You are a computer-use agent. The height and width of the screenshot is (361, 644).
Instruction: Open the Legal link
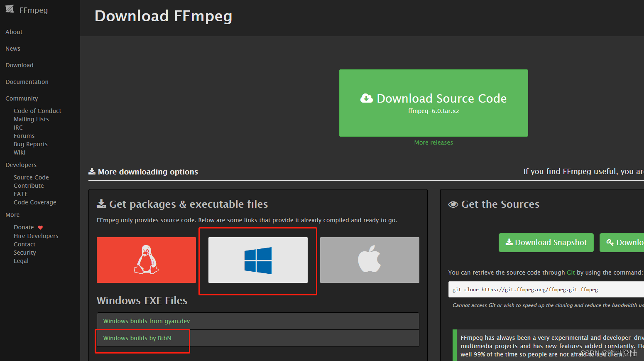click(x=21, y=261)
